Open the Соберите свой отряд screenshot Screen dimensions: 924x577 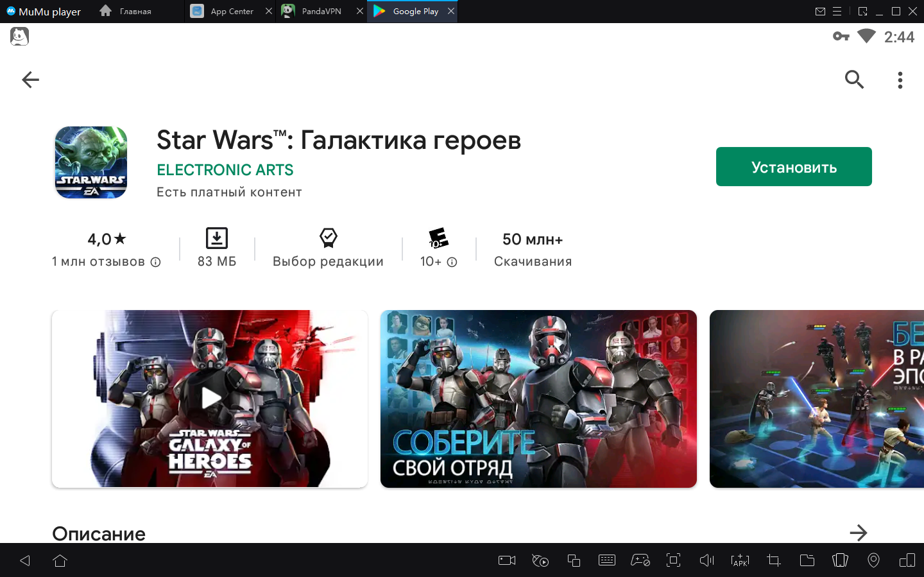tap(538, 399)
